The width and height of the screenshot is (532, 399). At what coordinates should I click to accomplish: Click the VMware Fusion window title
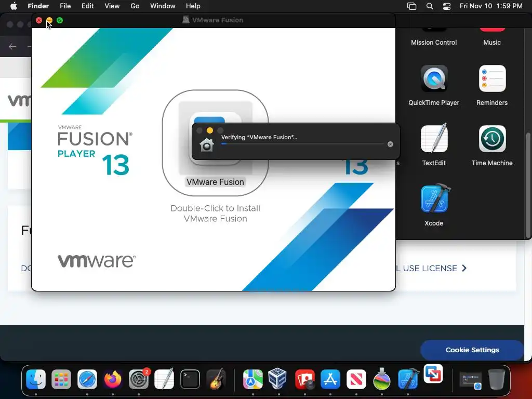click(218, 20)
